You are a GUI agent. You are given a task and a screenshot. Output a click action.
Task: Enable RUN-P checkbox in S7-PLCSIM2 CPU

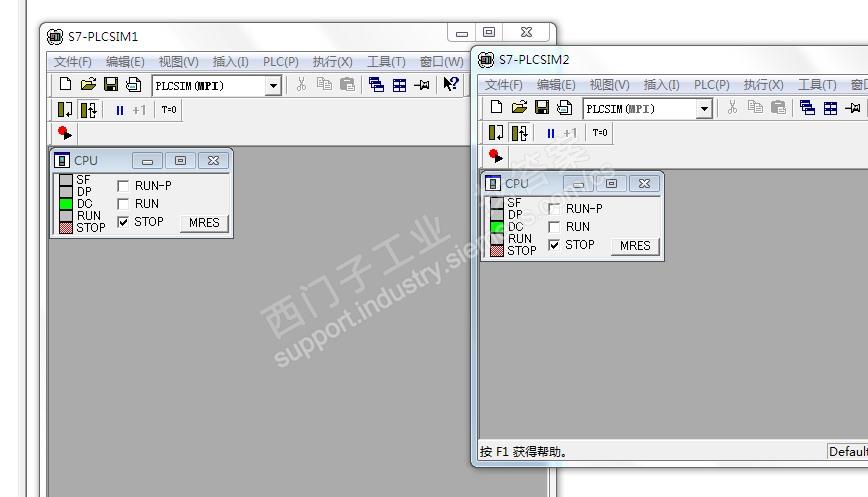pyautogui.click(x=554, y=209)
